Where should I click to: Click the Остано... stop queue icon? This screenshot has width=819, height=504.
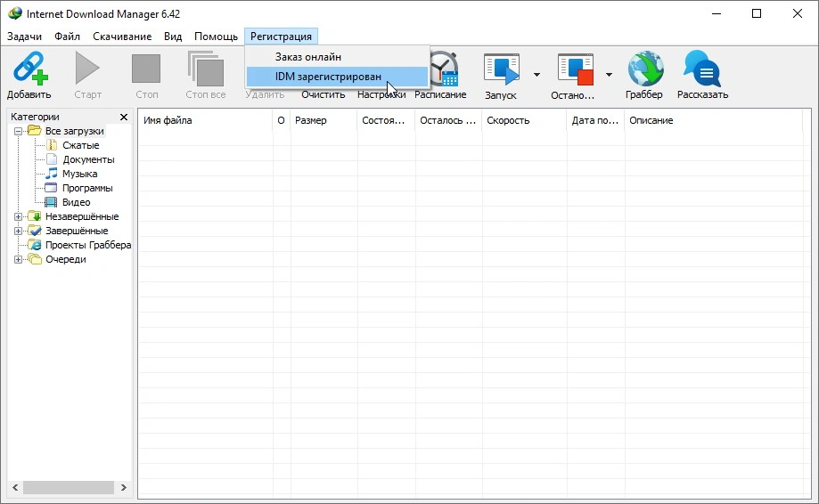pyautogui.click(x=575, y=69)
